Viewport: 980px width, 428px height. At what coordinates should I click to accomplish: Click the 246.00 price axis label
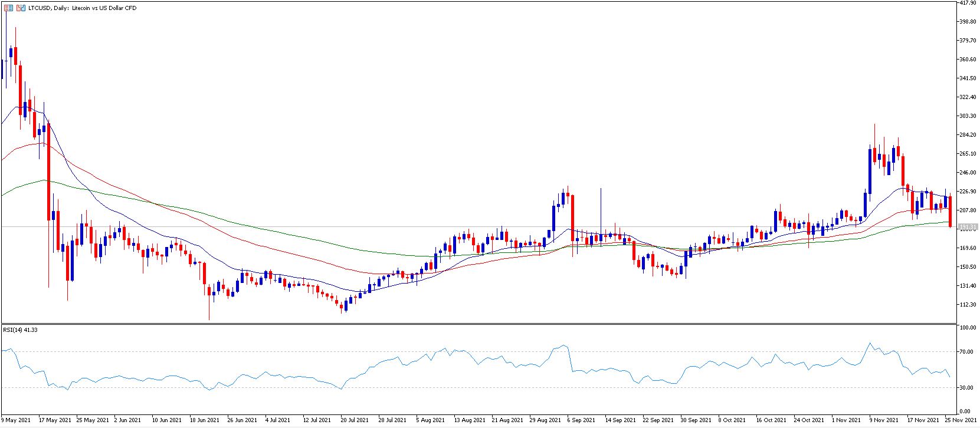coord(968,173)
